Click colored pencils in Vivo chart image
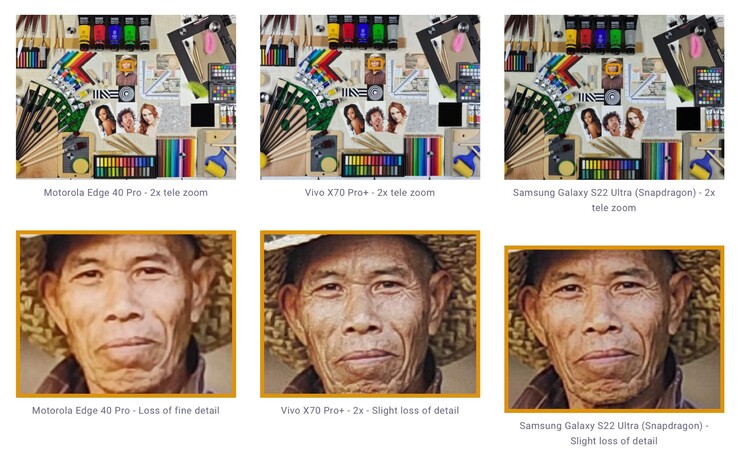This screenshot has height=455, width=738. click(x=424, y=156)
